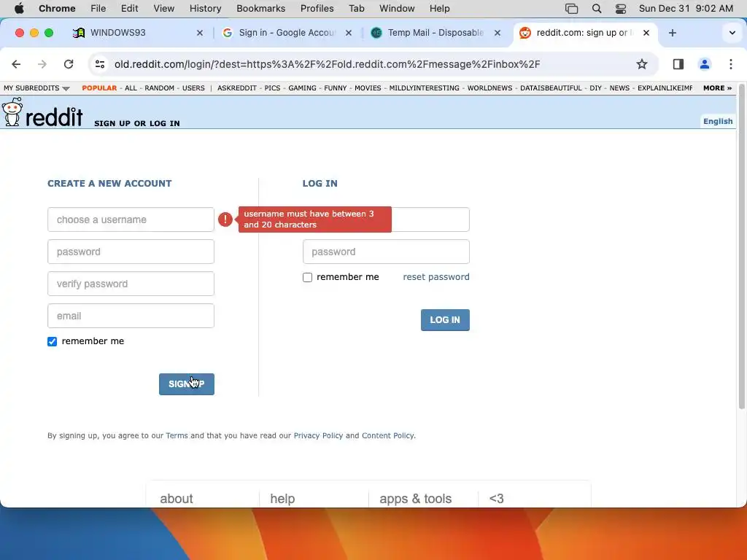Go to POPULAR in the subreddit bar
The height and width of the screenshot is (560, 747).
(99, 88)
